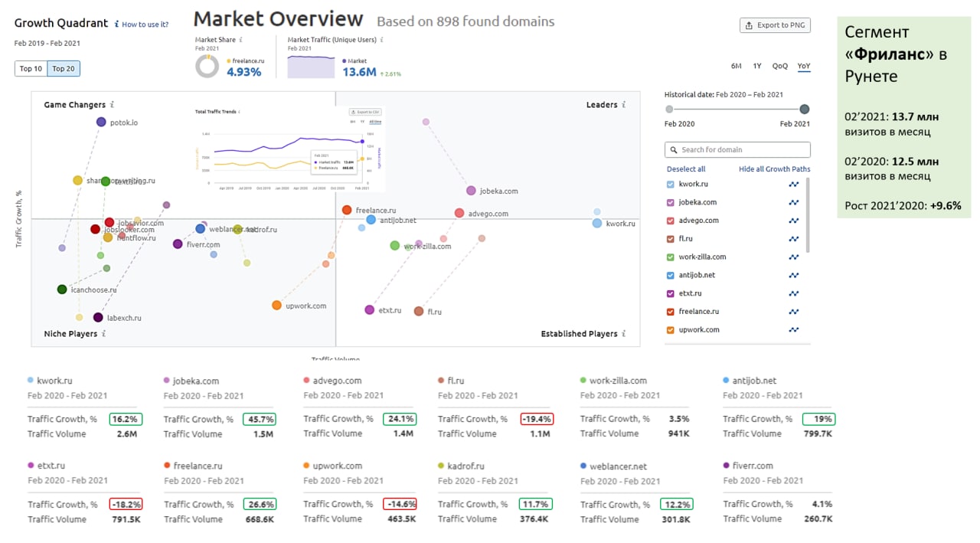Viewport: 980px width, 543px height.
Task: Click the Search for domain field
Action: pyautogui.click(x=737, y=150)
